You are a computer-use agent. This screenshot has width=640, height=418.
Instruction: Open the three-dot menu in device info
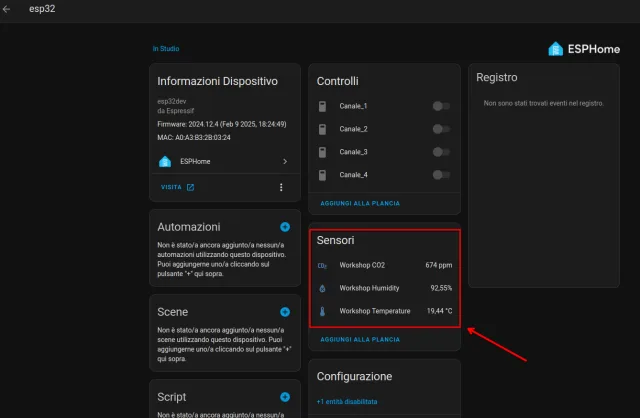281,187
